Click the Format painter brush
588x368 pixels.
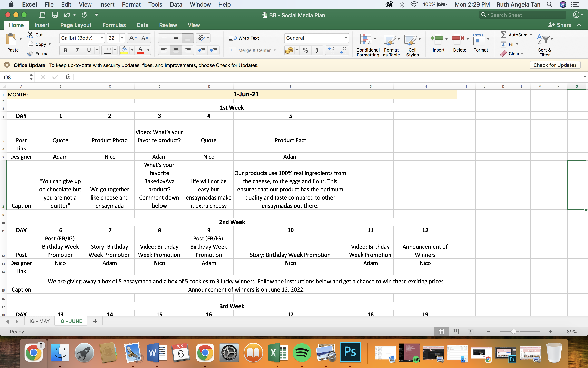pyautogui.click(x=30, y=54)
